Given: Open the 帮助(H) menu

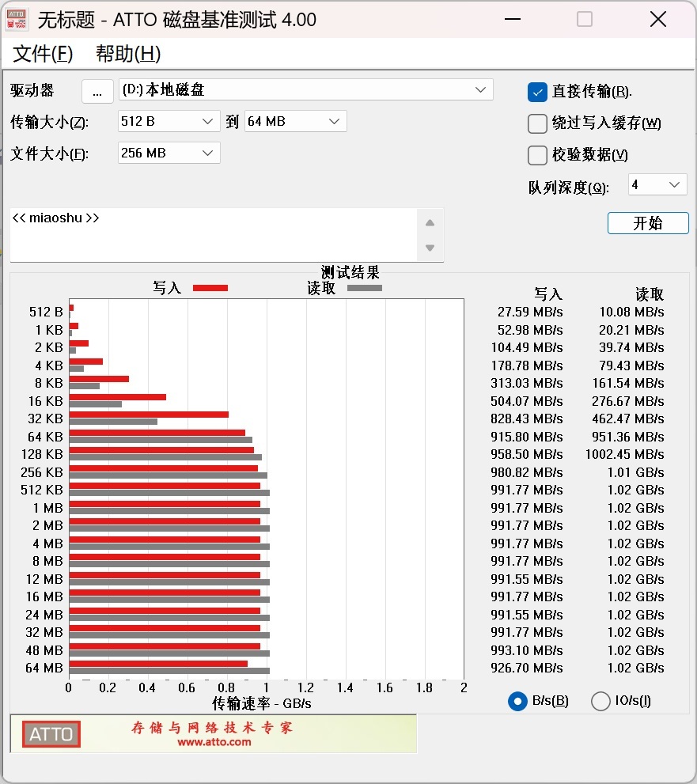Looking at the screenshot, I should pos(128,54).
